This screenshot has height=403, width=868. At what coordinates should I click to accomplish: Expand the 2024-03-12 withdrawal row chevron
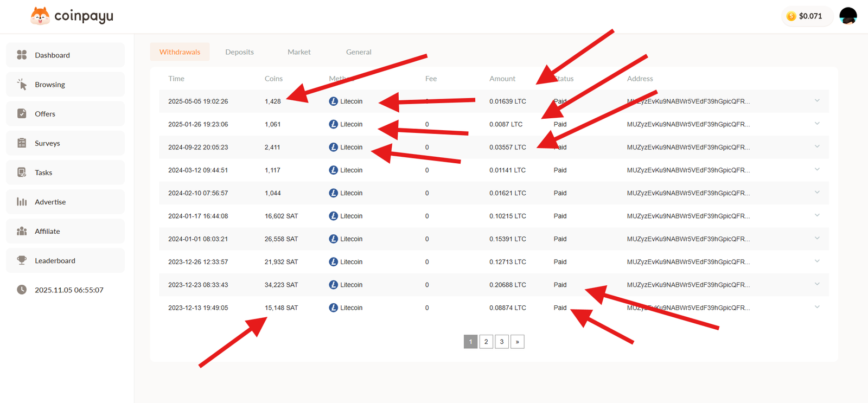click(x=817, y=170)
